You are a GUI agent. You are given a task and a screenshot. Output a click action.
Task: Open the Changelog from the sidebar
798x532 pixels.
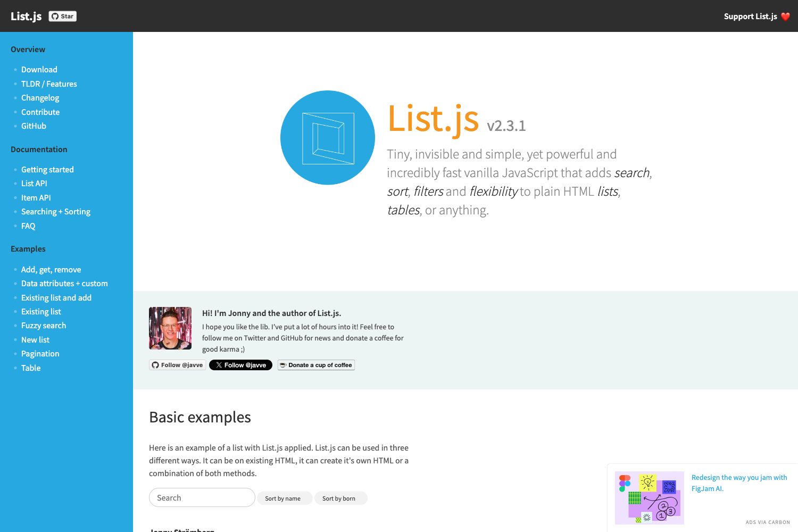[40, 97]
